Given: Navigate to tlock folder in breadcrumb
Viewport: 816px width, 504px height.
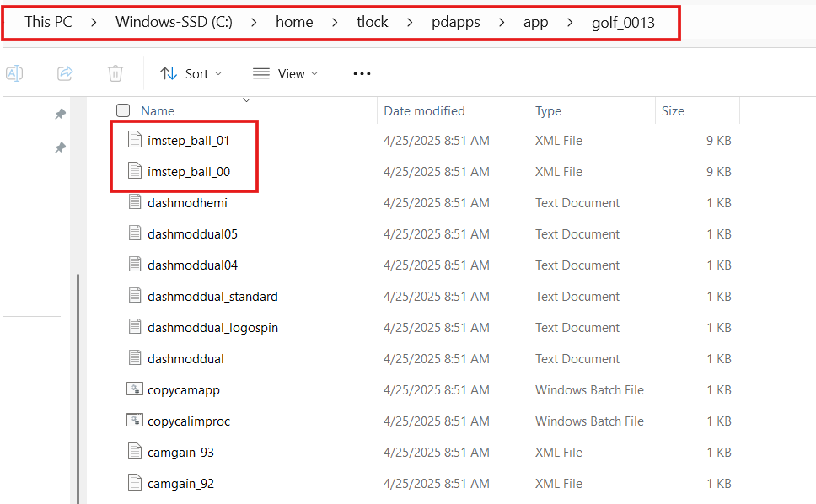Looking at the screenshot, I should pyautogui.click(x=372, y=22).
